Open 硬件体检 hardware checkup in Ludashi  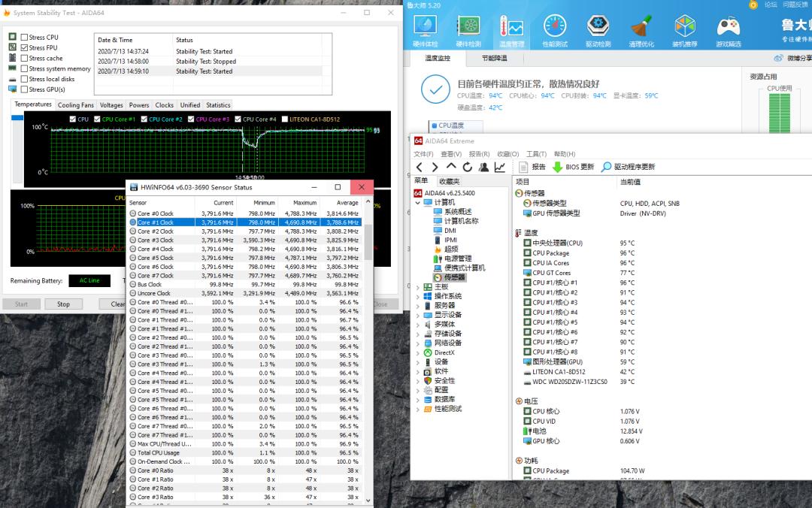tap(425, 29)
